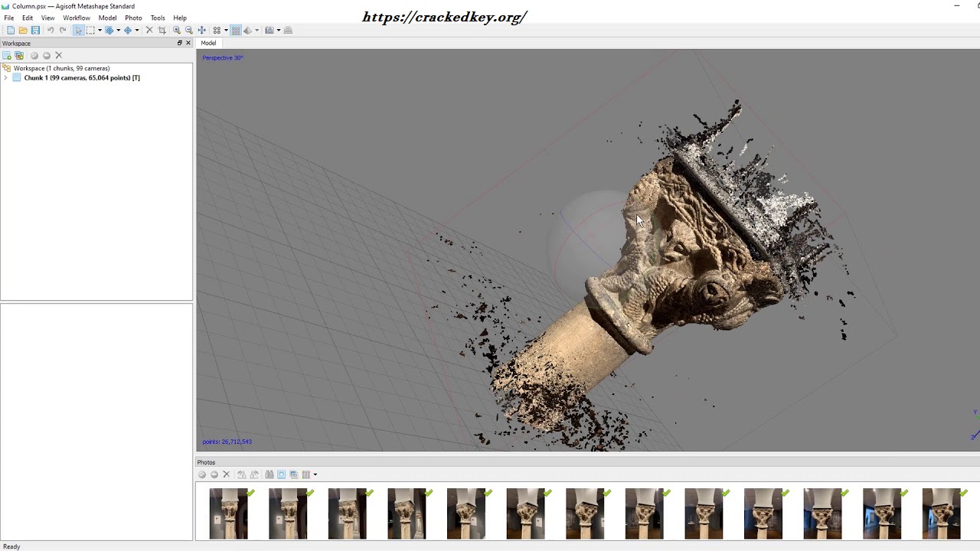This screenshot has width=980, height=551.
Task: Open the File menu
Action: pos(9,18)
